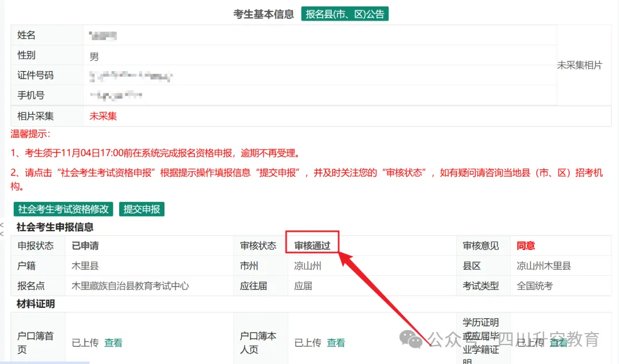
Task: Click the 凉山州 city value cell
Action: (308, 266)
